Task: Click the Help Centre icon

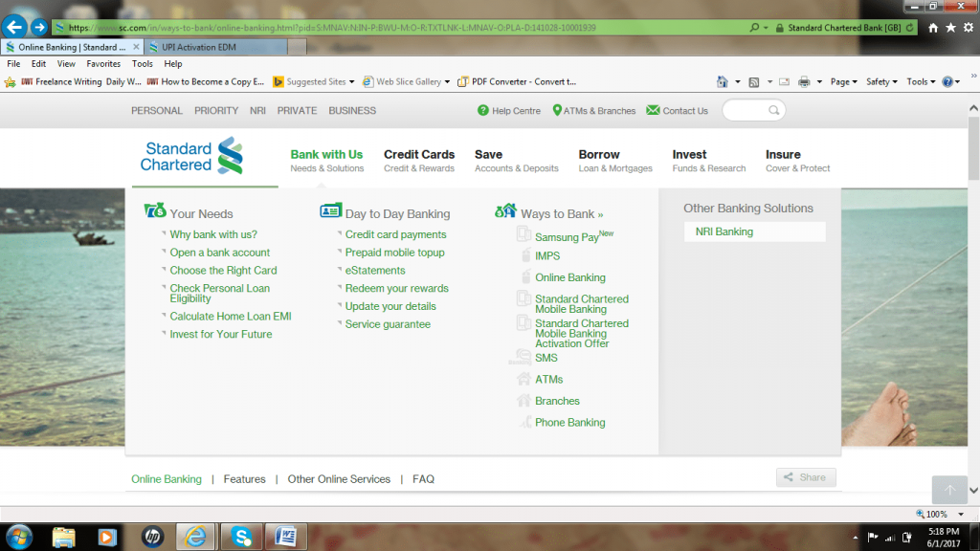Action: point(481,110)
